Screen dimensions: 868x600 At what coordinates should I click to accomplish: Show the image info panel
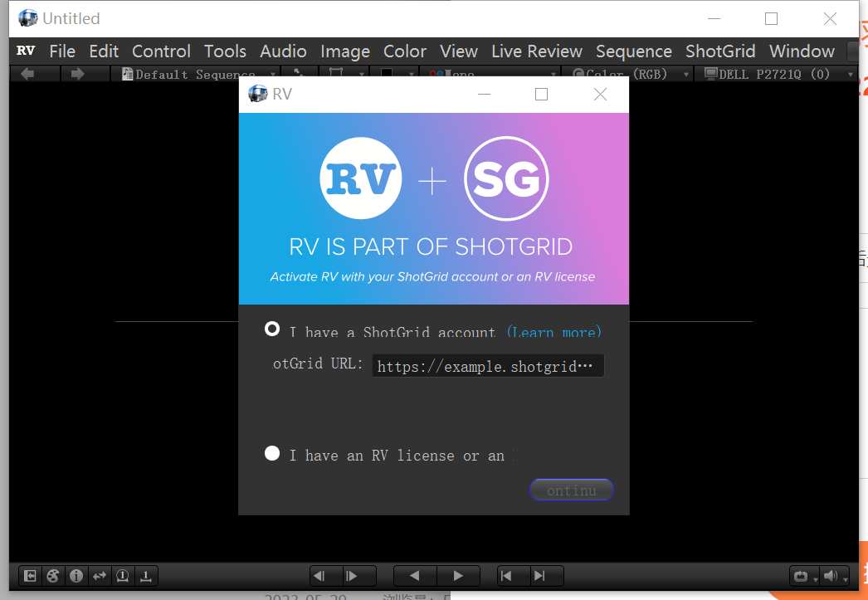click(x=76, y=575)
